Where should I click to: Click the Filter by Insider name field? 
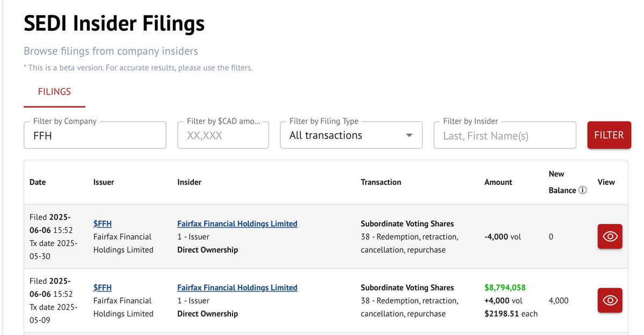tap(504, 136)
